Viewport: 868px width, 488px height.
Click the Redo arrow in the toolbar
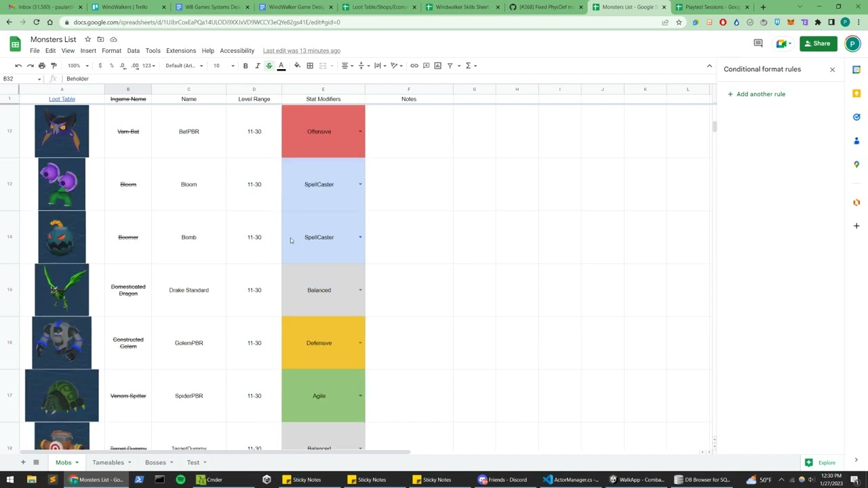click(x=30, y=66)
